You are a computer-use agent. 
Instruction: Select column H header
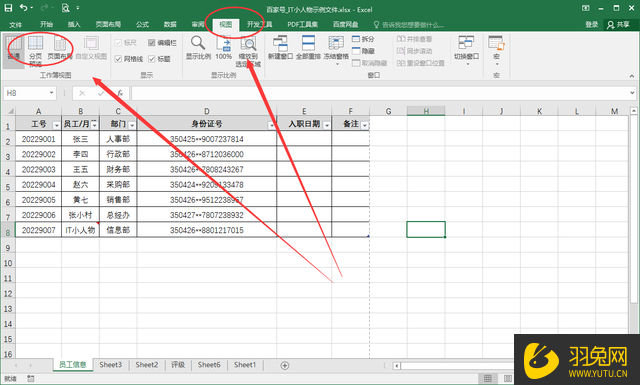(426, 111)
